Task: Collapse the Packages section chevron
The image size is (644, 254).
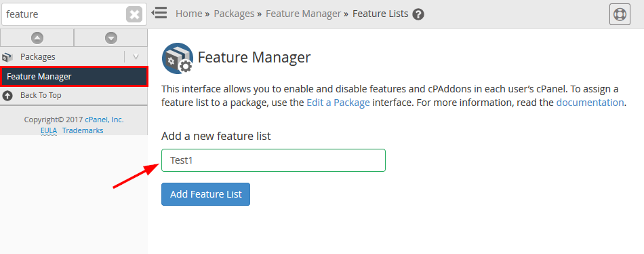Action: point(136,57)
